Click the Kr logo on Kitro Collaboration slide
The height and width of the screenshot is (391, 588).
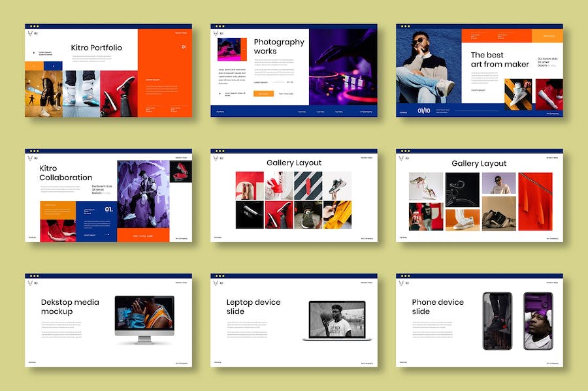(31, 158)
